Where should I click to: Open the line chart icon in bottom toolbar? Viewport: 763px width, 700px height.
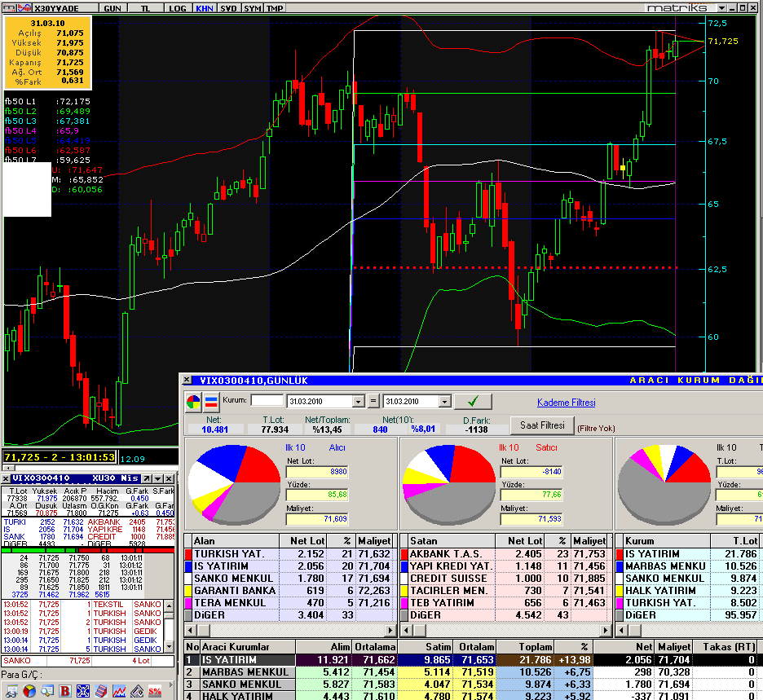(119, 691)
